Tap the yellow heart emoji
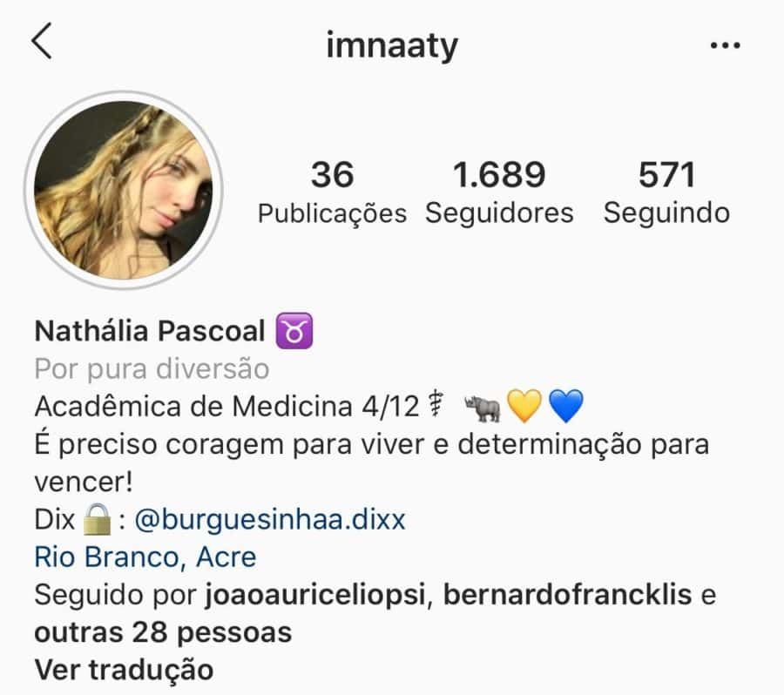This screenshot has width=784, height=695. tap(524, 406)
